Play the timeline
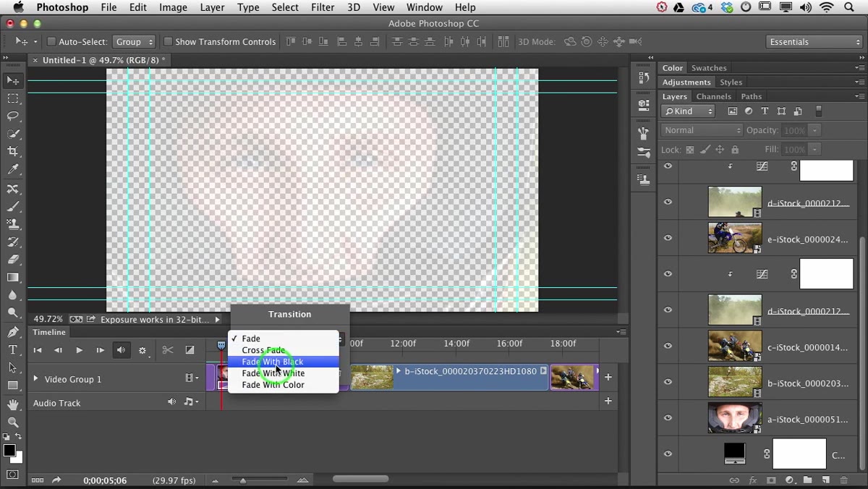868x489 pixels. click(x=80, y=351)
